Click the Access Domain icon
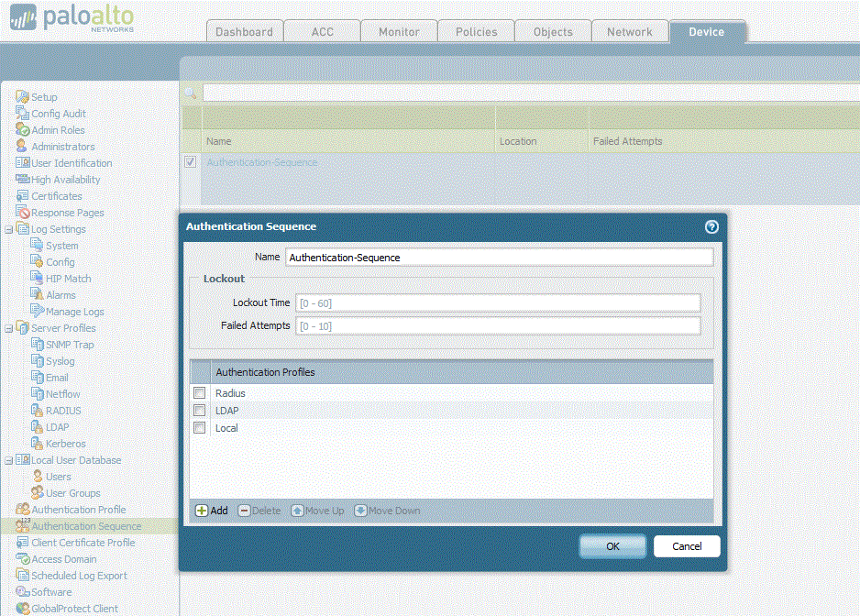Viewport: 860px width, 616px height. point(23,558)
